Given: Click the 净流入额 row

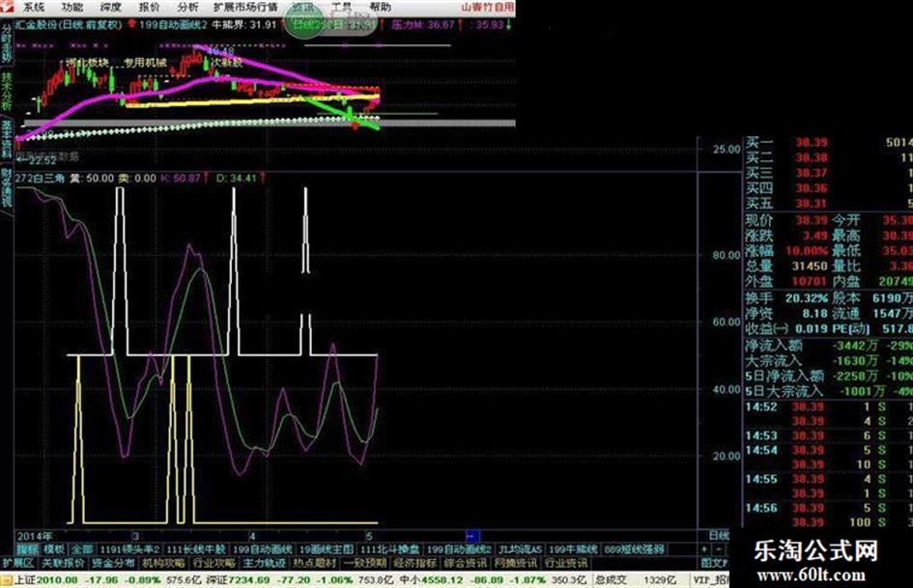Looking at the screenshot, I should [829, 346].
